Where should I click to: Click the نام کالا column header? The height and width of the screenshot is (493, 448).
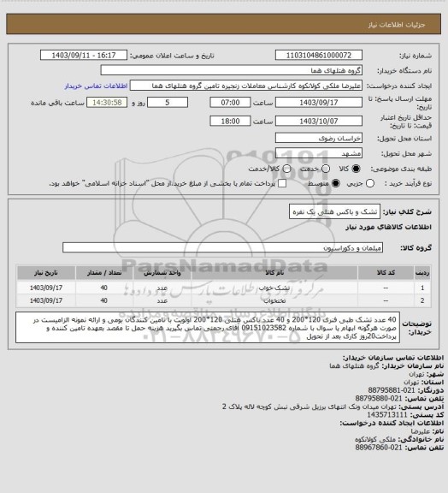coord(274,272)
